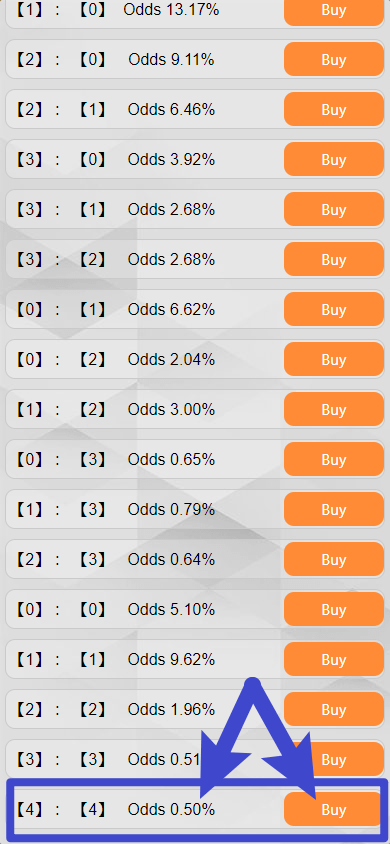Buy the 3:0 score at 3.92% odds
The width and height of the screenshot is (390, 844).
coord(334,160)
